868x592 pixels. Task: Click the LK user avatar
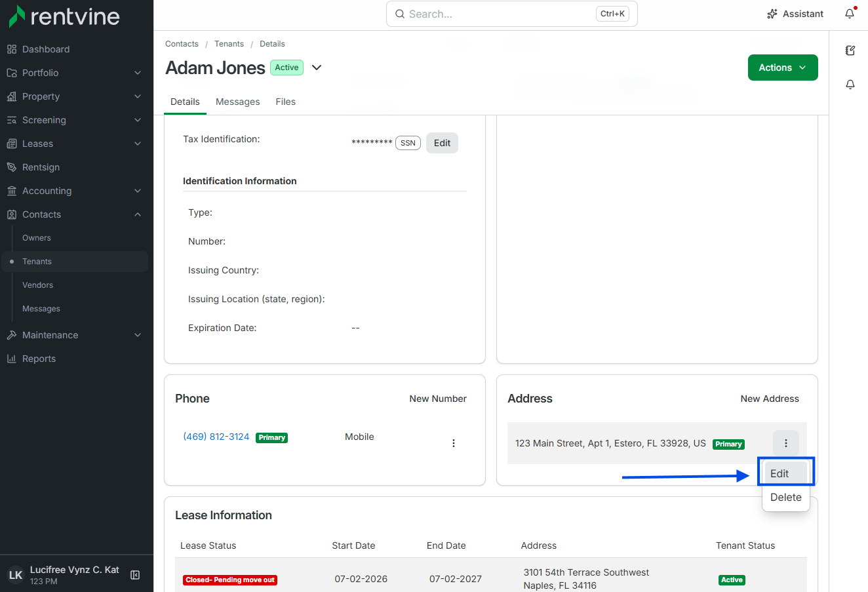16,575
